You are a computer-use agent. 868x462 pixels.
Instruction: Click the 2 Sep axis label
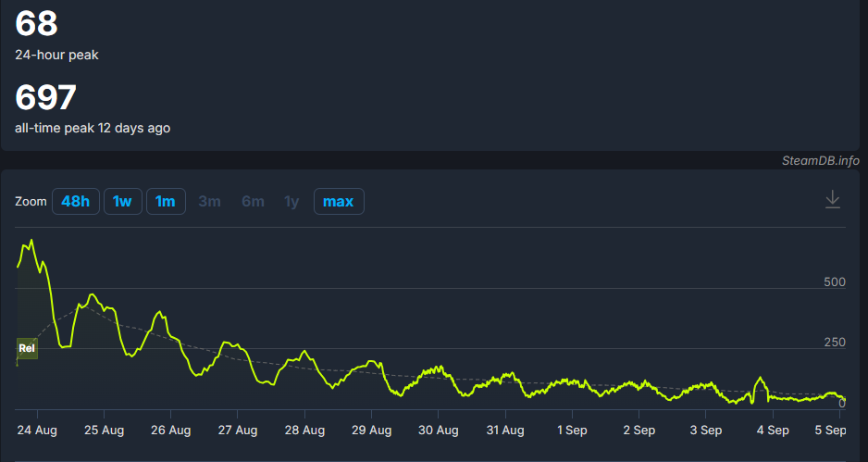click(x=639, y=430)
